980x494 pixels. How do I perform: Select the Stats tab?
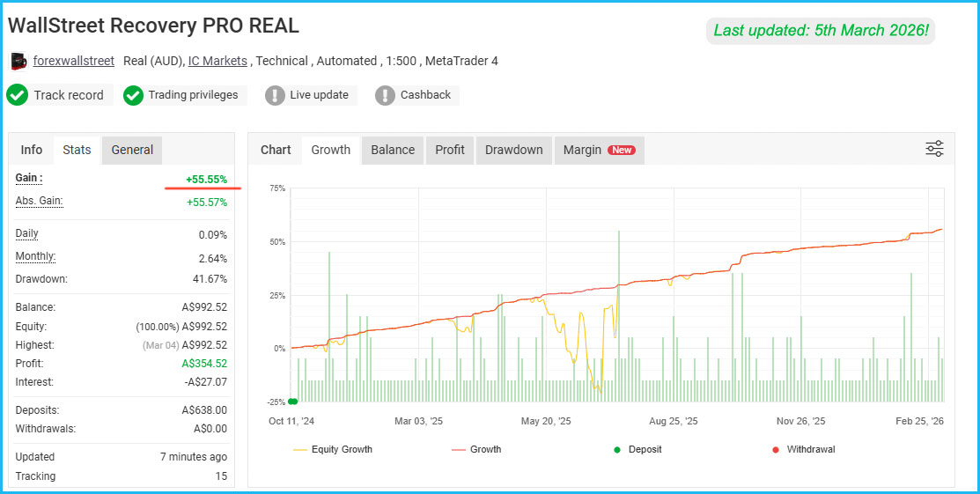click(x=77, y=150)
